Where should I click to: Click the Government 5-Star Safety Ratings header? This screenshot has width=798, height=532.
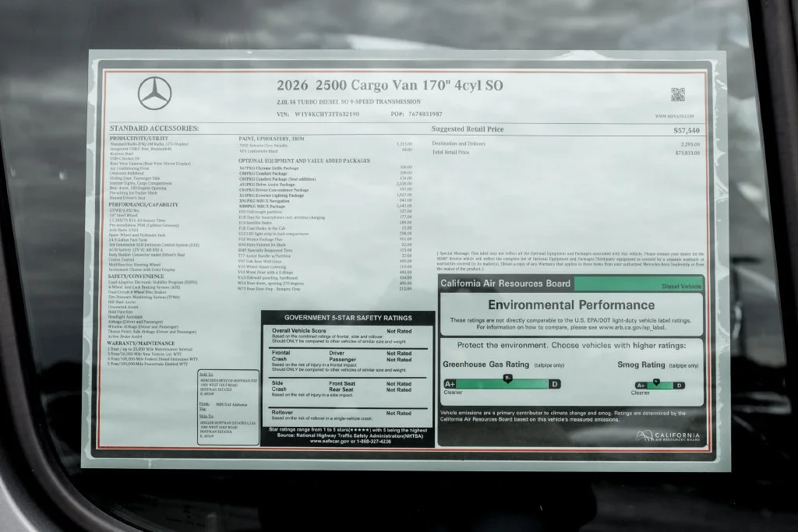pos(348,318)
